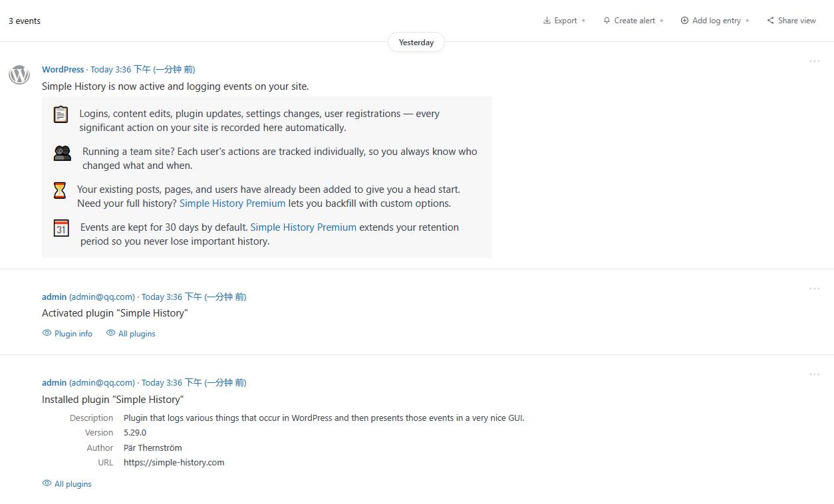The width and height of the screenshot is (834, 504).
Task: Click the hourglass emoji icon
Action: (x=59, y=191)
